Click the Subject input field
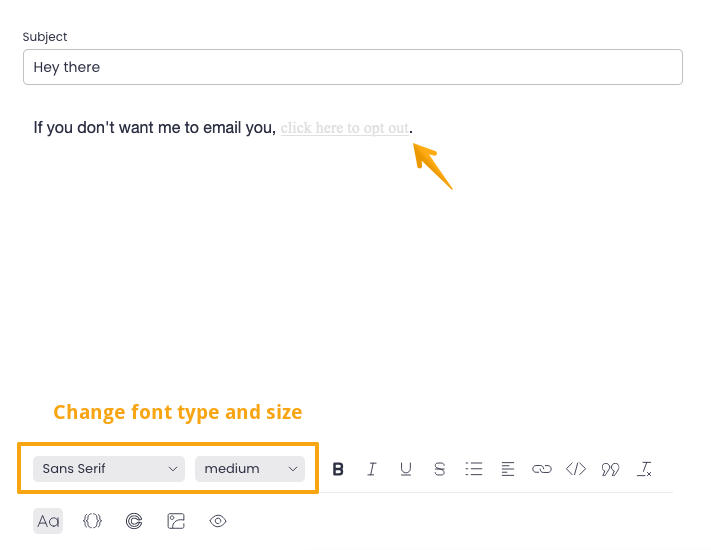This screenshot has width=711, height=550. [352, 67]
